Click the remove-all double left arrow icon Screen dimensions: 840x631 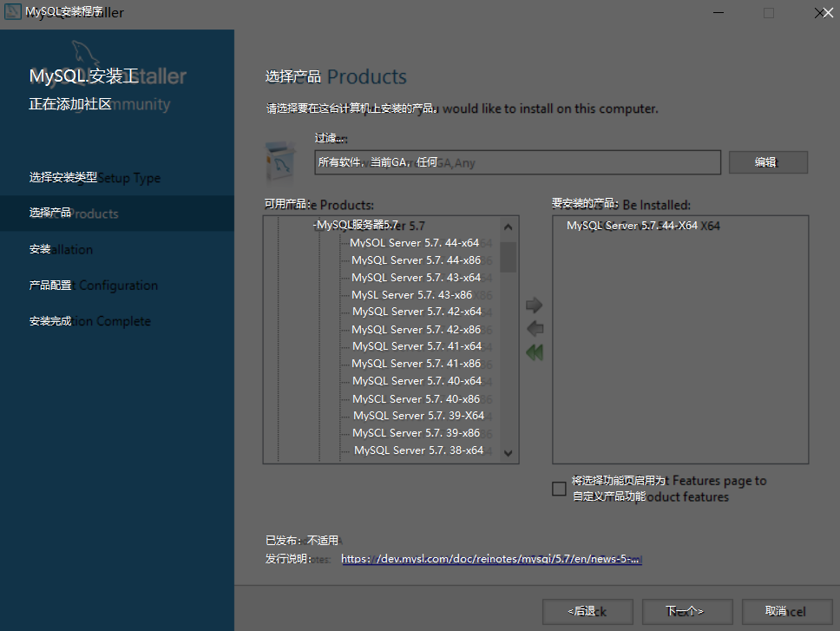[535, 352]
